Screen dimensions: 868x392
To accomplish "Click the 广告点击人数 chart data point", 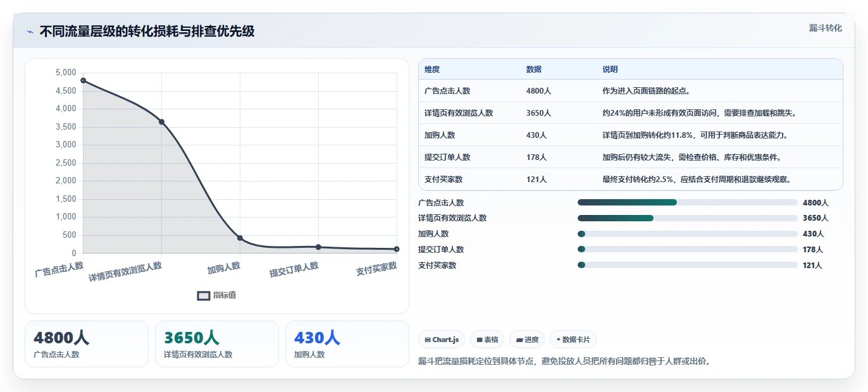I will pos(84,80).
